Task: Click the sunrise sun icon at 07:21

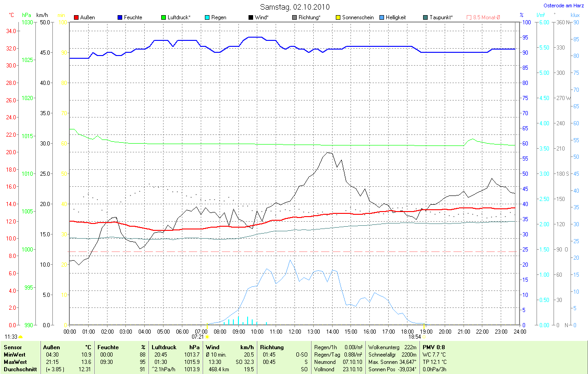Action: (207, 336)
